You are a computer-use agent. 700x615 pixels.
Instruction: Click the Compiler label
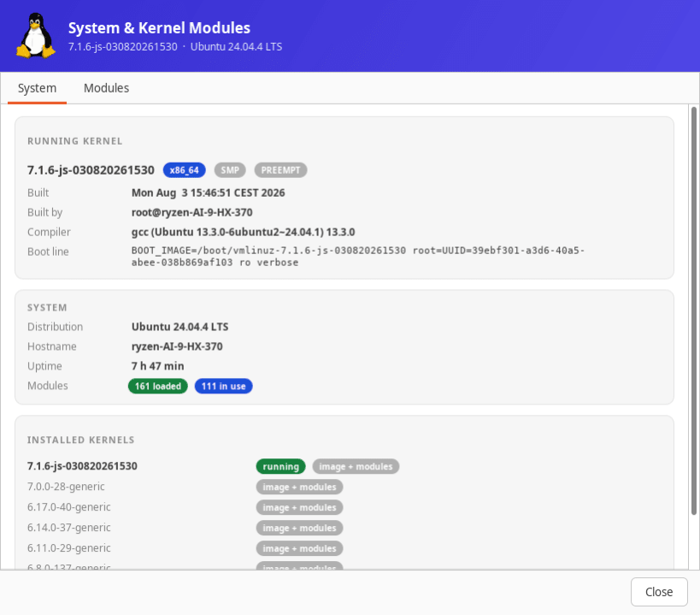49,233
